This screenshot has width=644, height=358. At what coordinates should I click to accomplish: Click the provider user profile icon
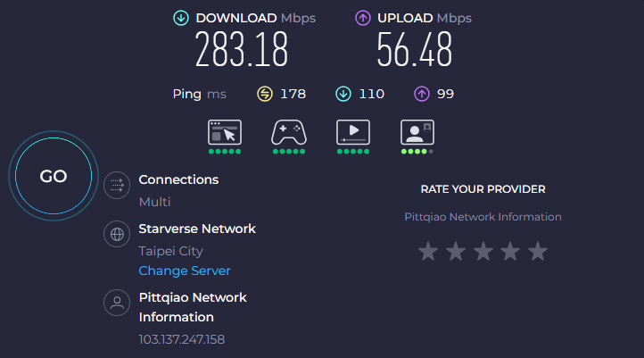(x=116, y=303)
